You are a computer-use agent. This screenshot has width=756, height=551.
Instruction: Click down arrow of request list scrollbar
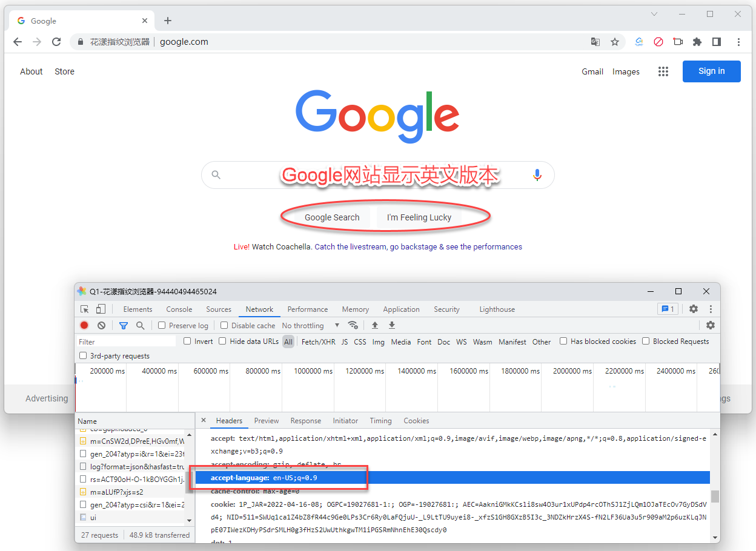190,520
